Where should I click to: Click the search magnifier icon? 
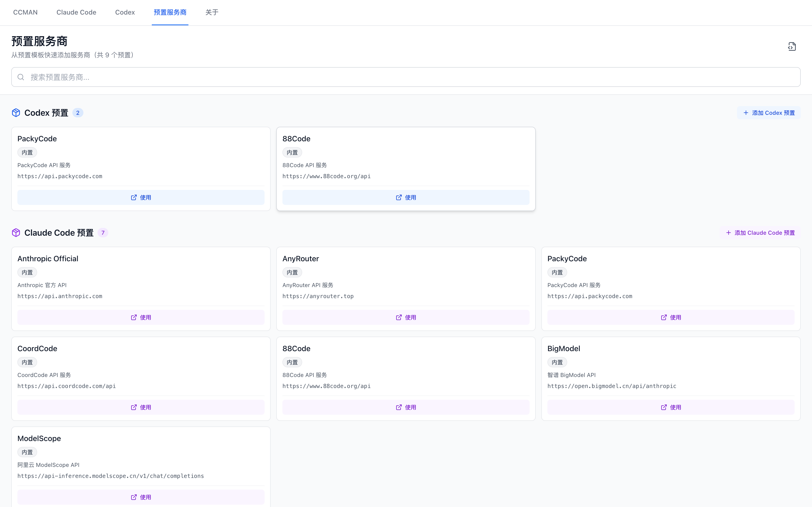[21, 77]
